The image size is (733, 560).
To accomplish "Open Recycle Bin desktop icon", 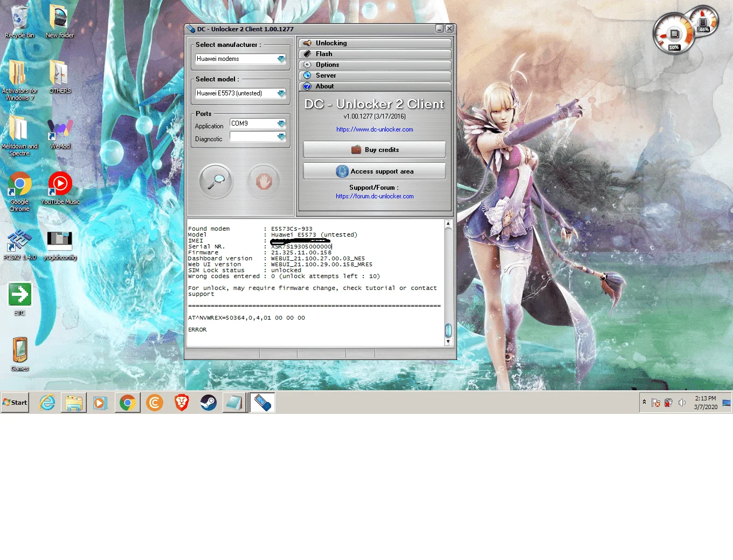I will pos(19,22).
